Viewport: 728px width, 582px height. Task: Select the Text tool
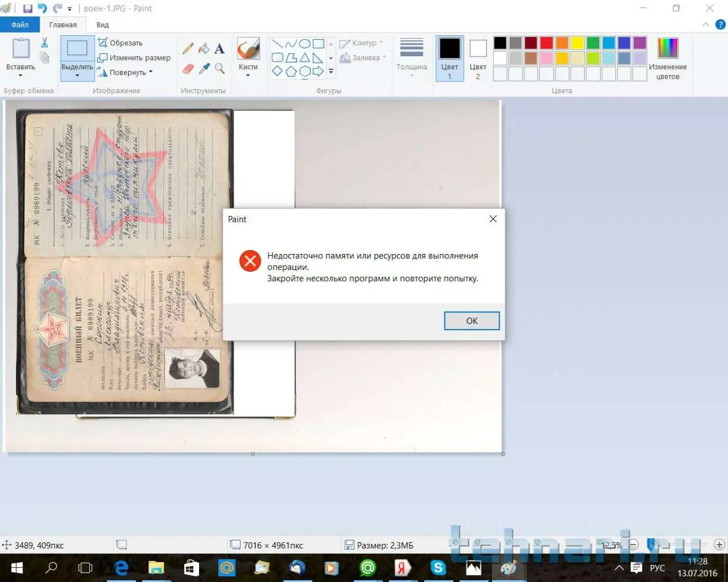[x=220, y=49]
